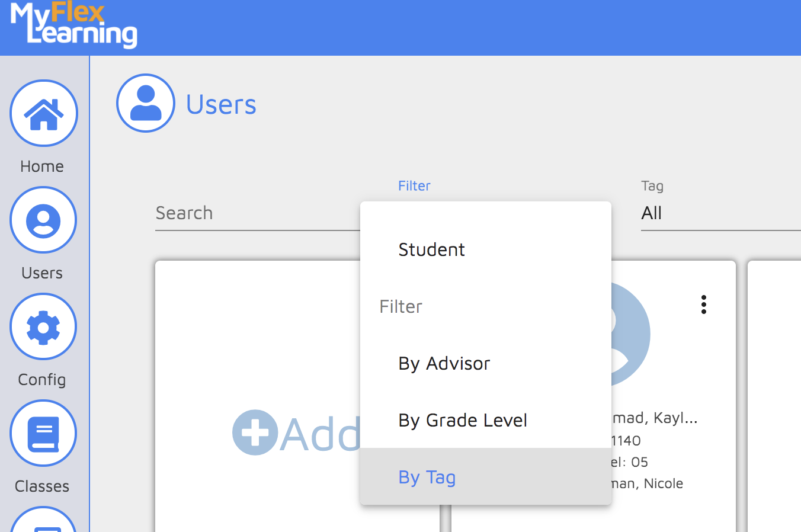The width and height of the screenshot is (801, 532).
Task: Click the Classes book icon
Action: click(x=43, y=433)
